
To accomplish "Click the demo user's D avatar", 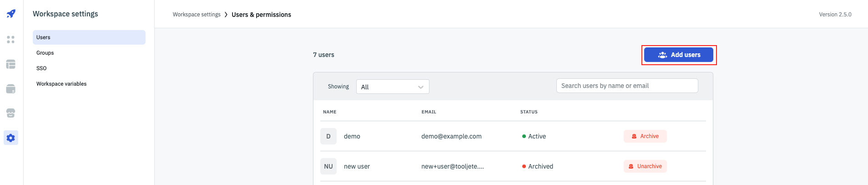I will point(328,136).
